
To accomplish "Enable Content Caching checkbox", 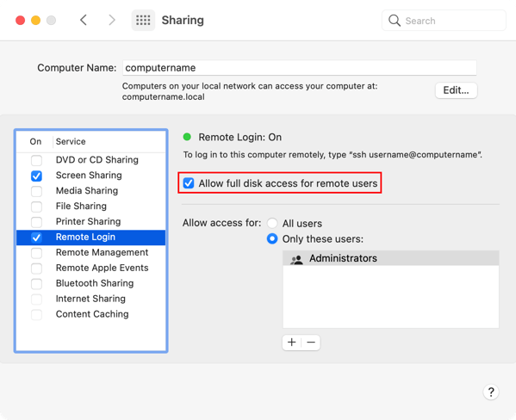I will (36, 315).
